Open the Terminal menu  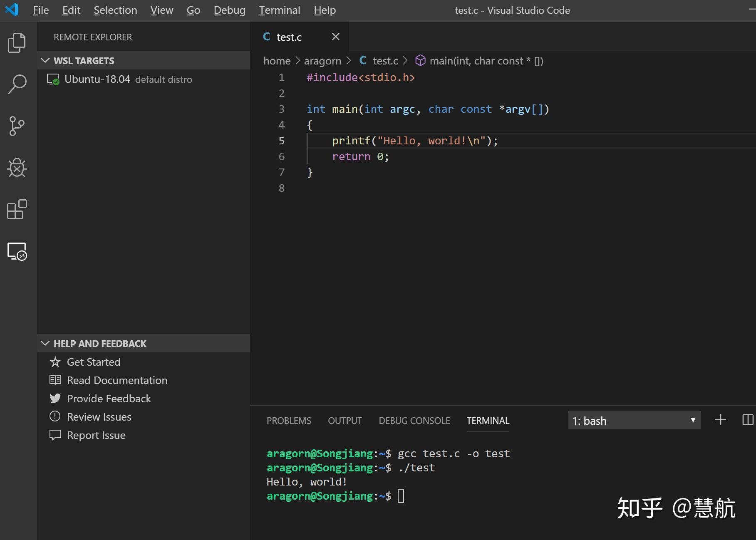279,10
